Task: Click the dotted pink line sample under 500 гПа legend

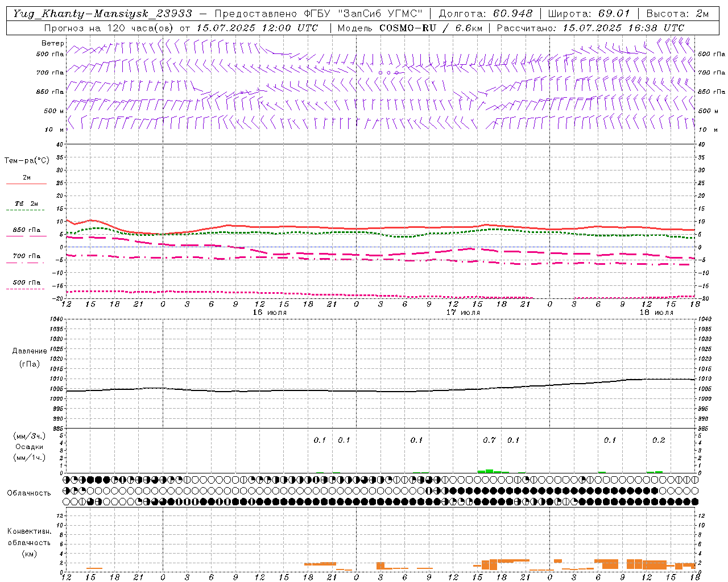Action: tap(25, 289)
